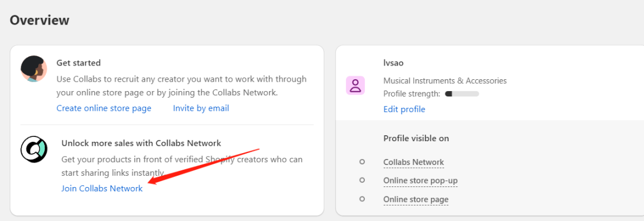The height and width of the screenshot is (221, 644).
Task: Click the 'Profile visible on' heading
Action: [x=416, y=139]
